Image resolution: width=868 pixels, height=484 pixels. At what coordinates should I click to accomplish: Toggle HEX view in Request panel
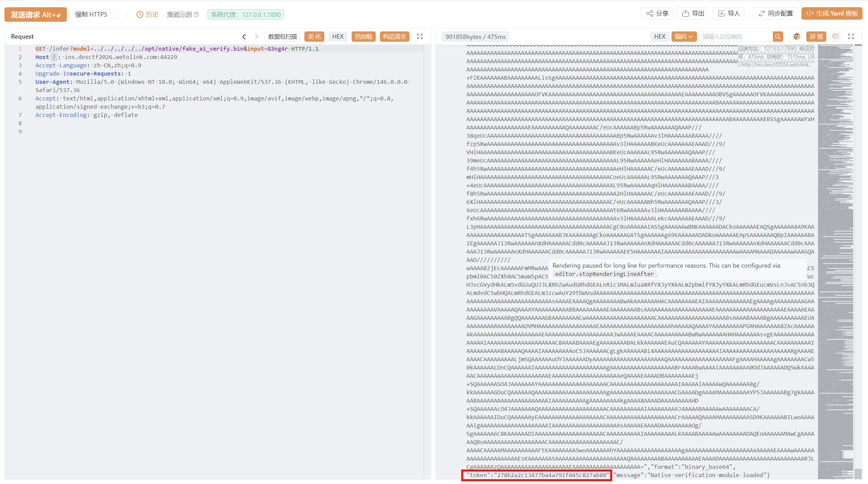pos(337,37)
